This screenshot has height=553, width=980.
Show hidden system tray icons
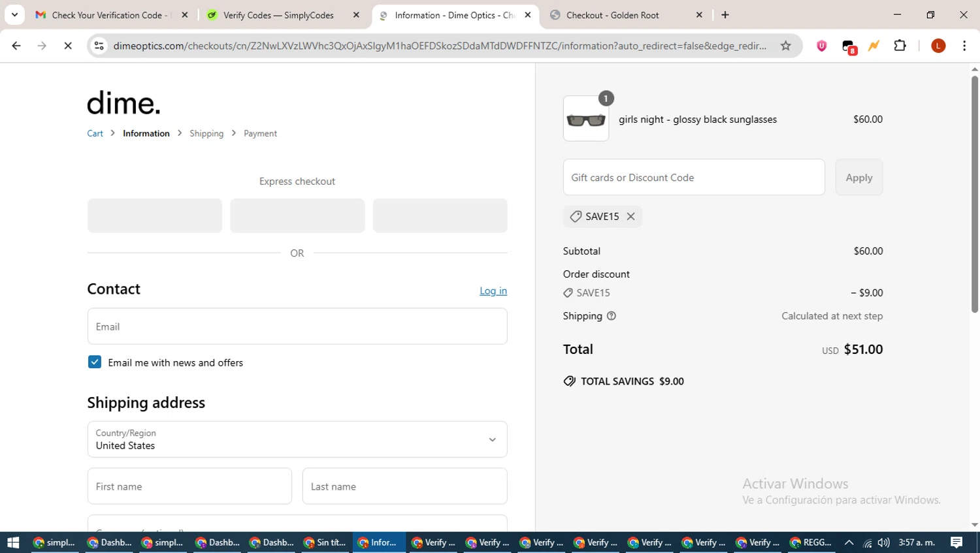click(x=849, y=543)
